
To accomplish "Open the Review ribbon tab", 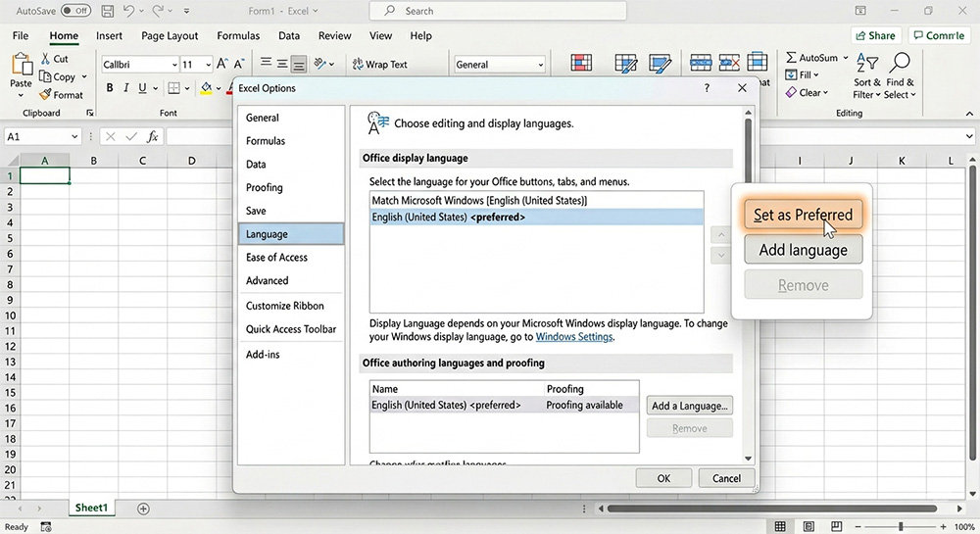I will (x=334, y=35).
